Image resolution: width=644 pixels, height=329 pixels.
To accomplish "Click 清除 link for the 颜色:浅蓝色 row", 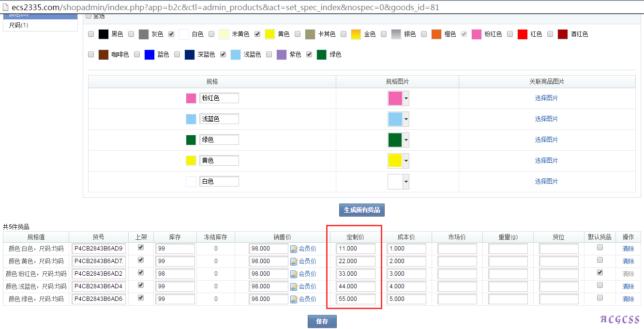I will [x=628, y=286].
